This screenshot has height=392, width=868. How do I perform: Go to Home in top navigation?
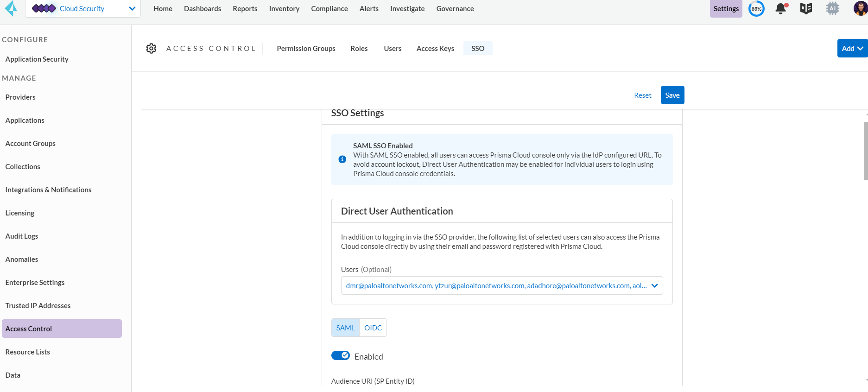point(163,8)
